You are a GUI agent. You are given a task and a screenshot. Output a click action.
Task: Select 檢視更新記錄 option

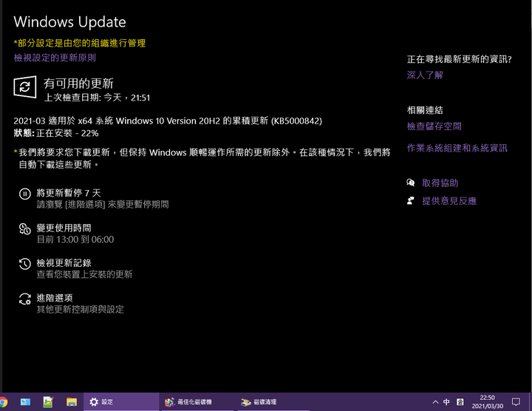[x=64, y=263]
